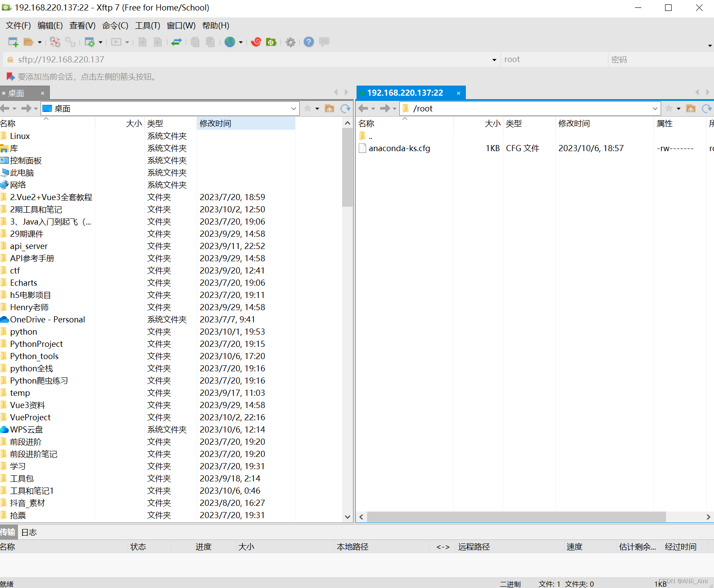The width and height of the screenshot is (714, 588).
Task: Expand remote favorites star dropdown arrow
Action: click(679, 108)
